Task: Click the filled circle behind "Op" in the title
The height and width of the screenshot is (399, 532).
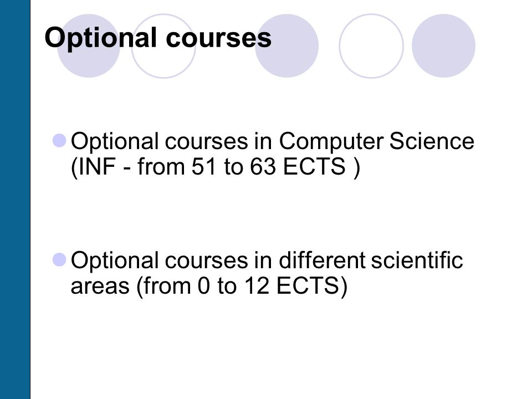Action: (89, 46)
